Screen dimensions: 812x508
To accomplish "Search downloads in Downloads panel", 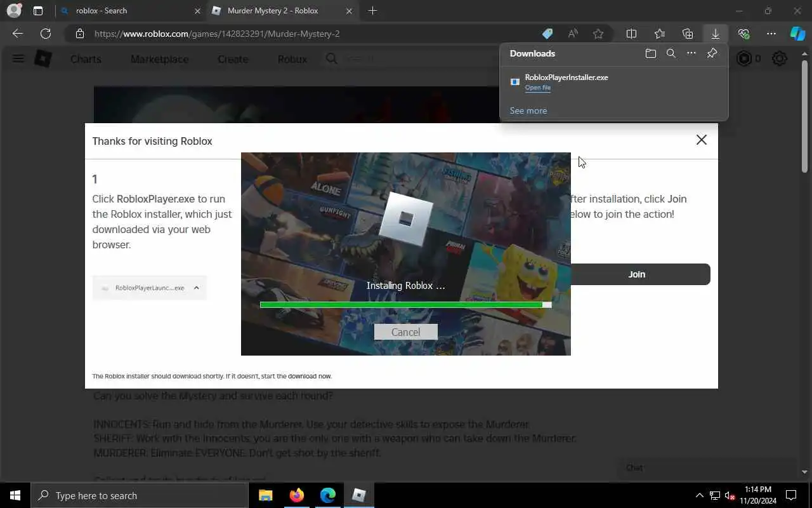I will click(671, 53).
